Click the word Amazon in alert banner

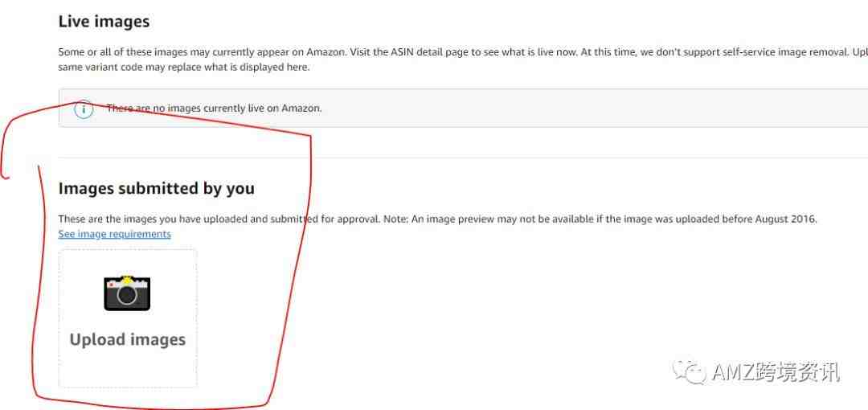point(301,108)
